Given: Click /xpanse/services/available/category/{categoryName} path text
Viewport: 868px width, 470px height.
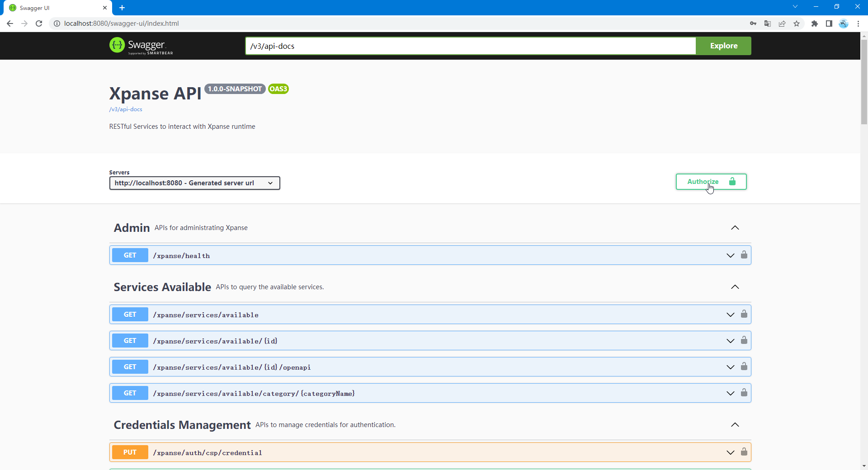Looking at the screenshot, I should (x=254, y=394).
